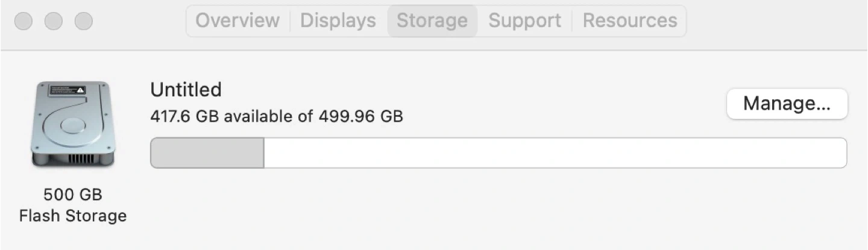This screenshot has height=250, width=868.
Task: Click the empty title bar right of Resources
Action: (778, 21)
